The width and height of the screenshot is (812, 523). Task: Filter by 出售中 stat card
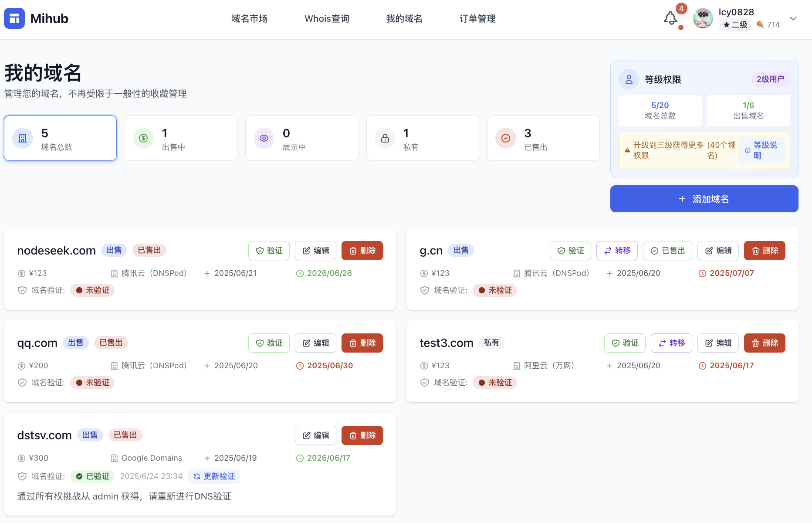(181, 138)
